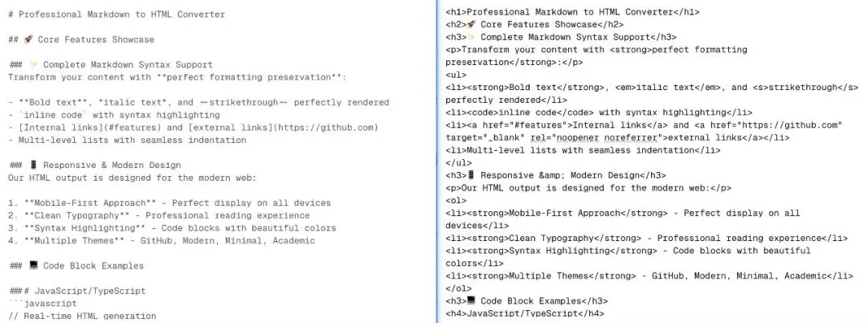Click the vertical divider between the two panes
The image size is (868, 323).
436,161
